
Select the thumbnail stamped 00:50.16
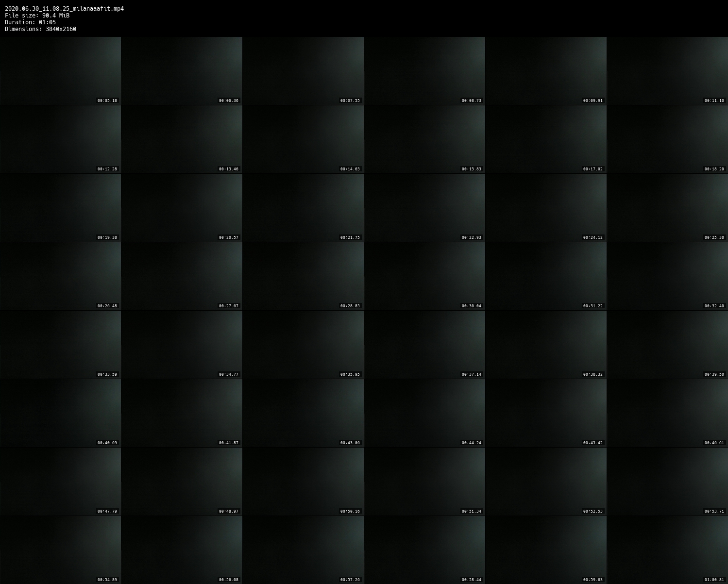point(303,482)
